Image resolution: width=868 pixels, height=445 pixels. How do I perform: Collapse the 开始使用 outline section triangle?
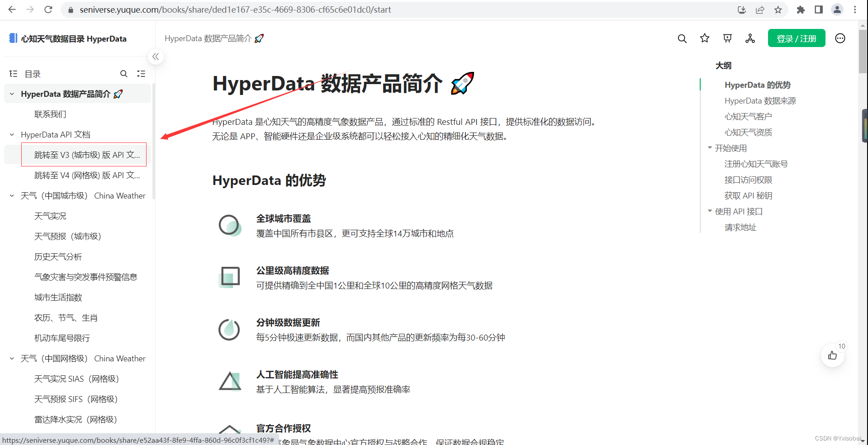[x=710, y=148]
